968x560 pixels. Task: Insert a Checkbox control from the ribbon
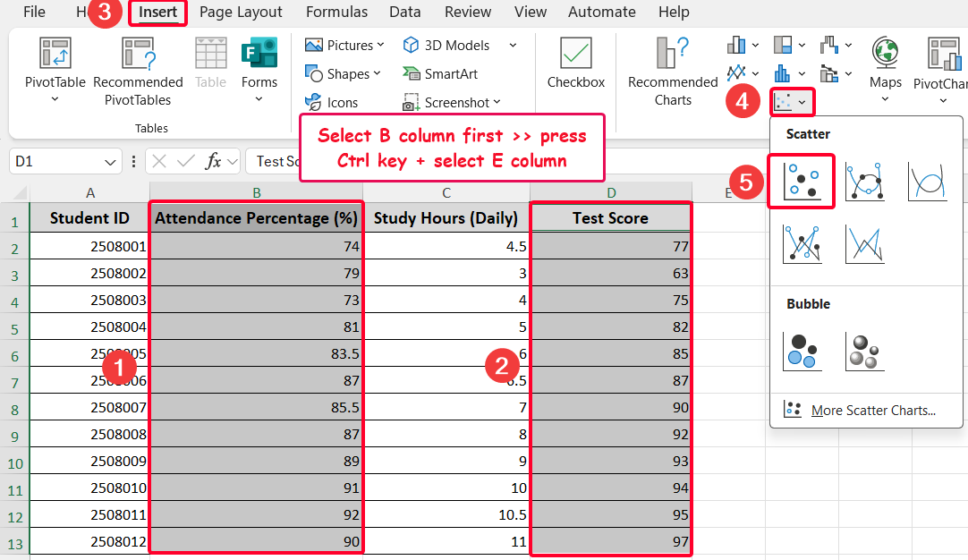[x=575, y=63]
